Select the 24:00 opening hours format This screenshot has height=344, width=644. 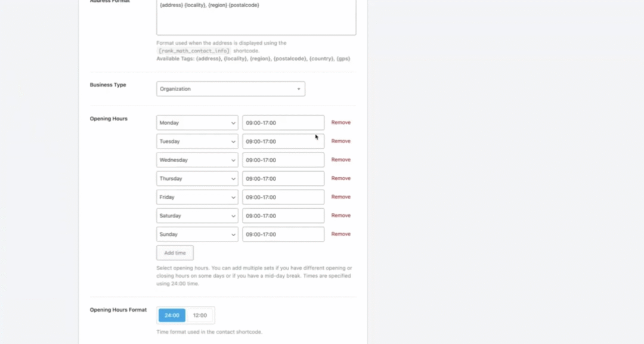coord(172,315)
